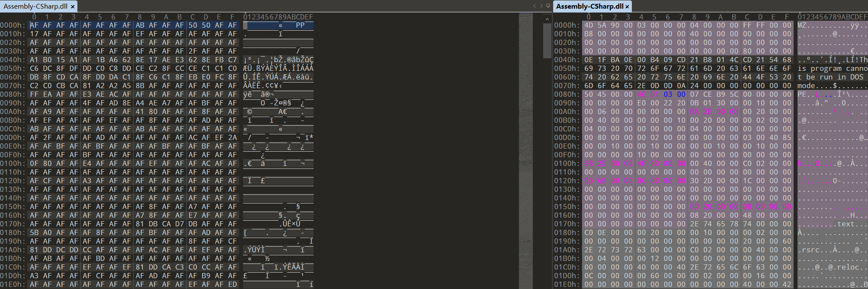This screenshot has width=868, height=289.
Task: Click the left pane mini-map overview strip
Action: pos(526,130)
